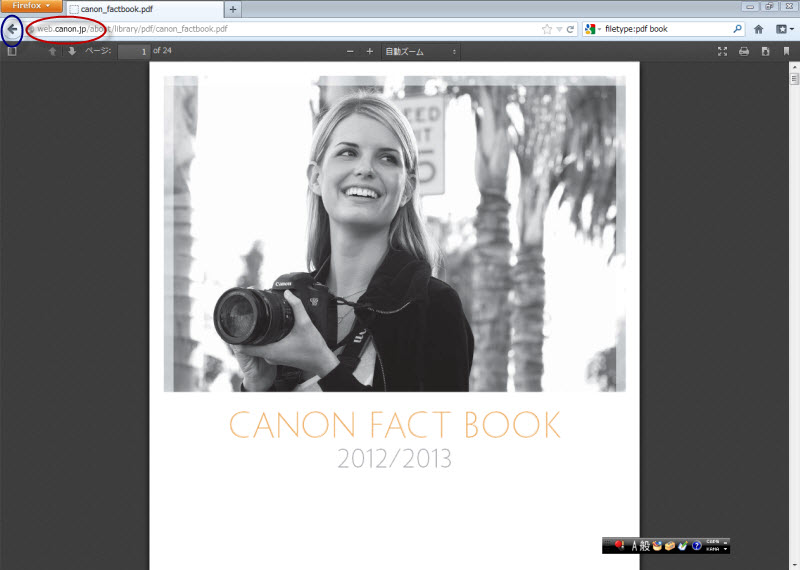The width and height of the screenshot is (800, 570).
Task: Zoom out with the minus button
Action: pos(350,51)
